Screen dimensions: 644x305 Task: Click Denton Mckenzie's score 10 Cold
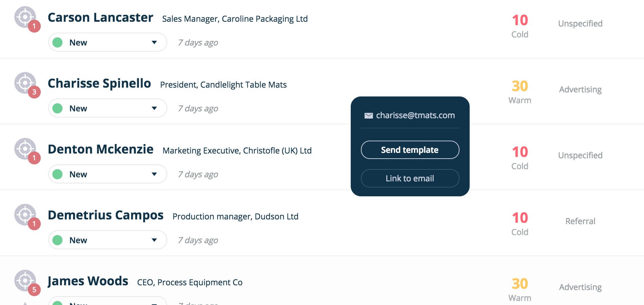coord(520,158)
